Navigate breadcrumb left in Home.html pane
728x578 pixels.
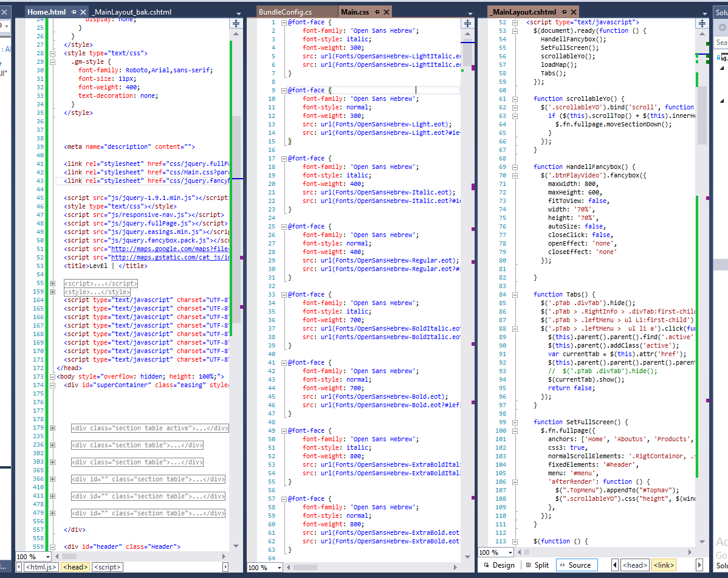coord(19,567)
